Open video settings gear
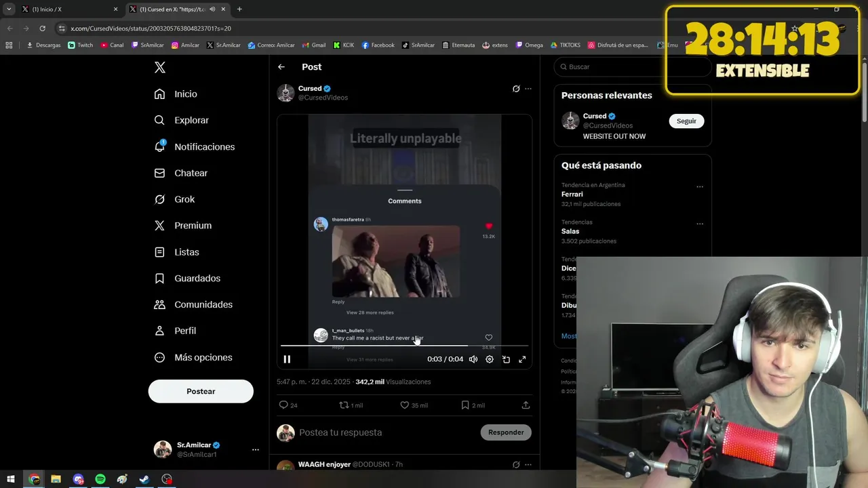The width and height of the screenshot is (868, 488). [490, 359]
